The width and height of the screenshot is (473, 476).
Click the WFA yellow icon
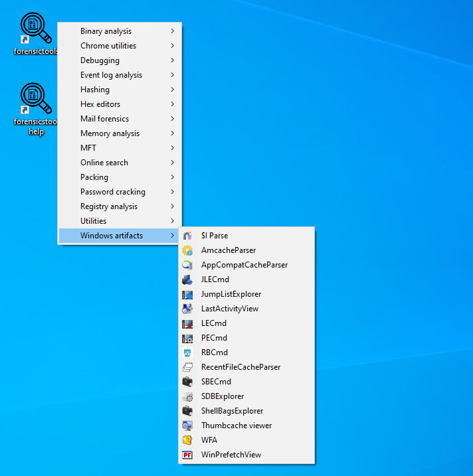click(187, 440)
